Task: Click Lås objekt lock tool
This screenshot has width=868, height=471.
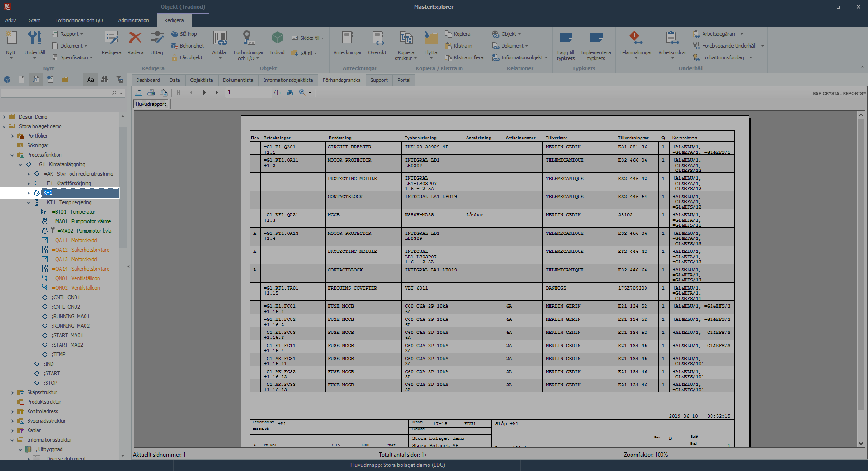Action: click(x=187, y=57)
